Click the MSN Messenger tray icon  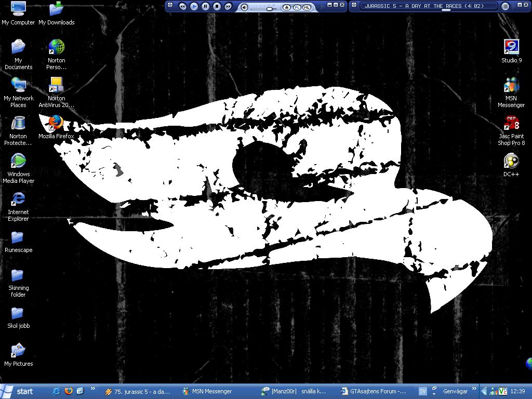click(494, 391)
